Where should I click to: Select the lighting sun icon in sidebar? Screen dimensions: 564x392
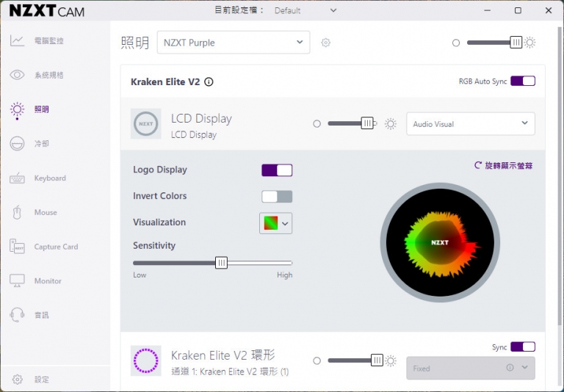coord(17,109)
